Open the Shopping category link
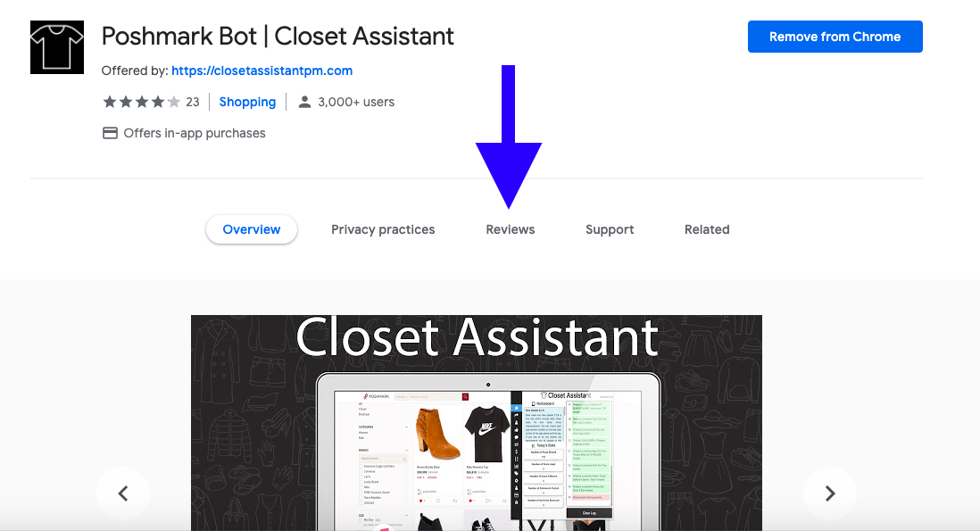This screenshot has width=980, height=531. tap(247, 102)
